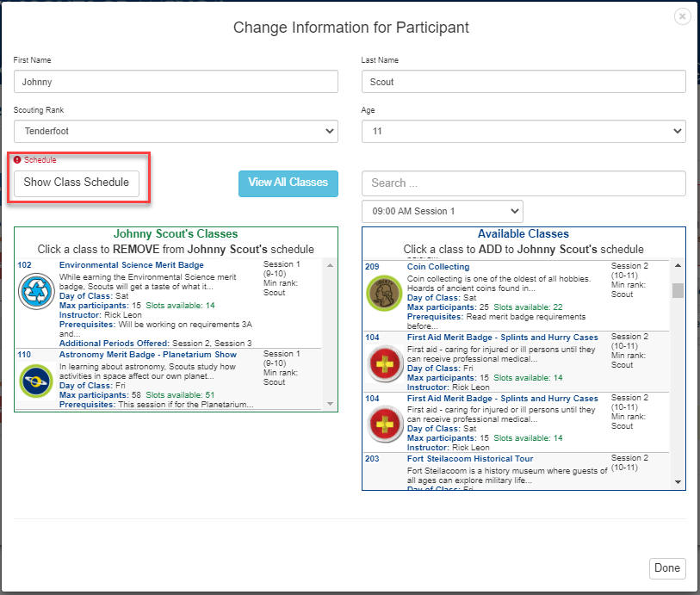This screenshot has width=700, height=595.
Task: Select the Fort Steilacoom Historical Tour class
Action: tap(469, 459)
